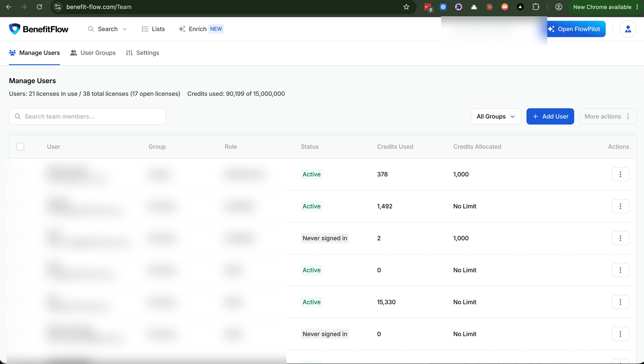Viewport: 644px width, 364px height.
Task: Click the New Chrome available update button
Action: (606, 7)
